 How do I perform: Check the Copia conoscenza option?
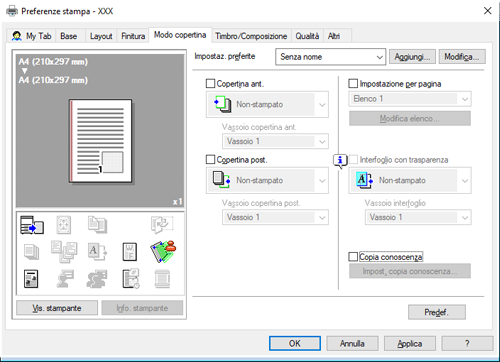point(353,257)
